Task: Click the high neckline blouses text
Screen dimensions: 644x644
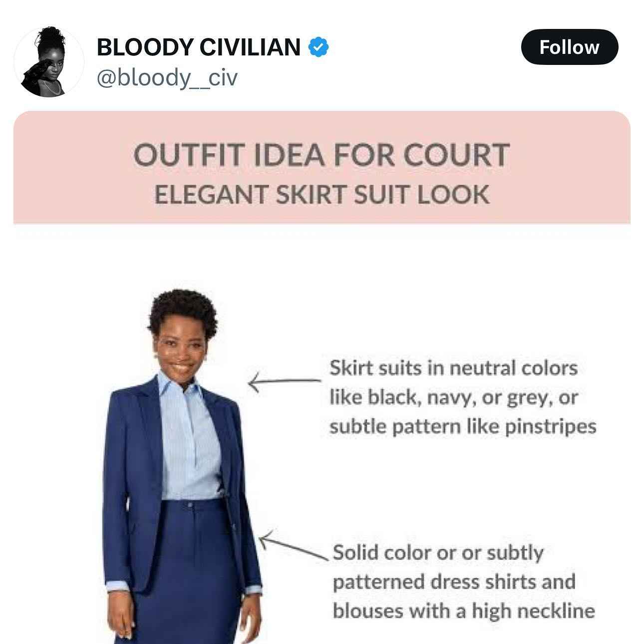Action: (464, 582)
